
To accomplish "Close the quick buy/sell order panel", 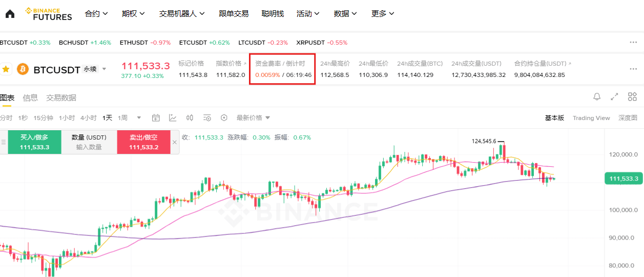I will (x=175, y=142).
